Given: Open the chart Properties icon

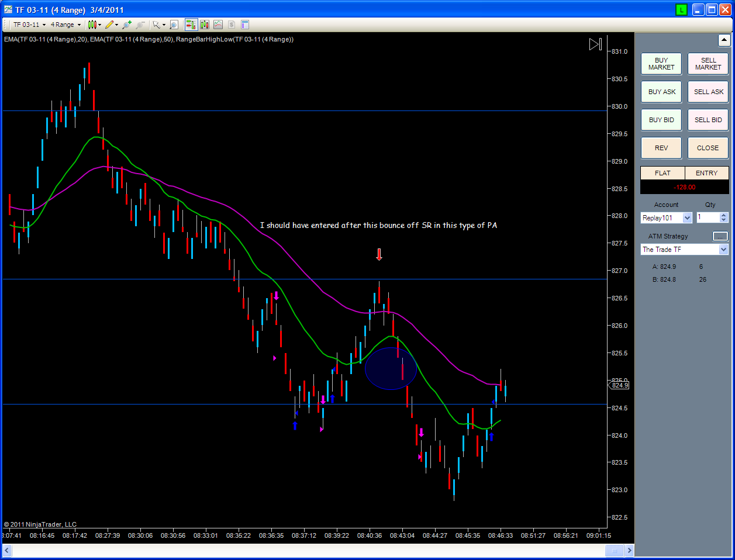Looking at the screenshot, I should point(245,25).
